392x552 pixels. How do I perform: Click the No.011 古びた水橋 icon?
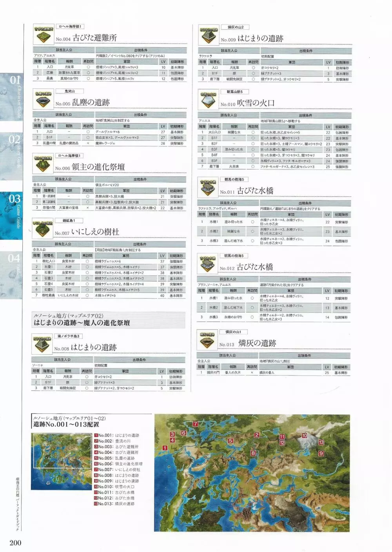pos(208,188)
